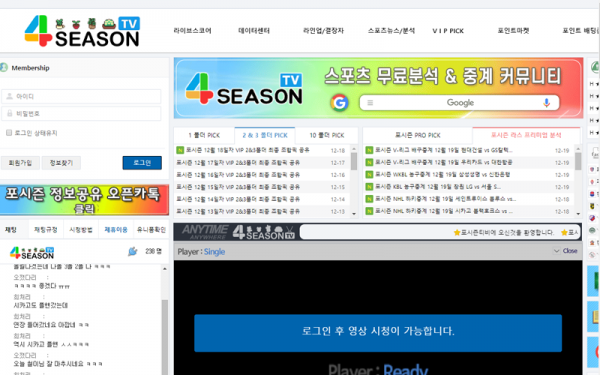Open the 데이터센터 menu item
The image size is (600, 375).
254,31
